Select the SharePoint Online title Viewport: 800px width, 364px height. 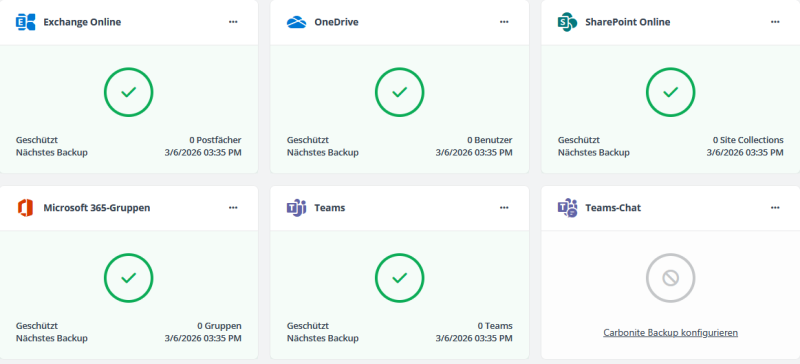628,22
